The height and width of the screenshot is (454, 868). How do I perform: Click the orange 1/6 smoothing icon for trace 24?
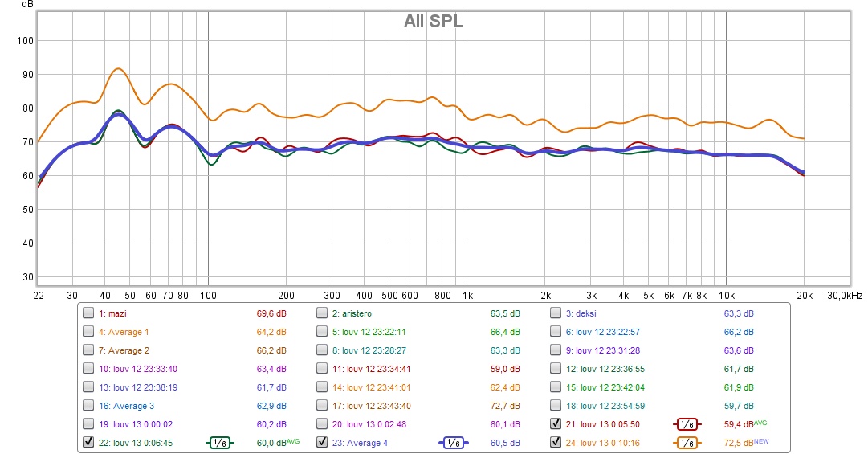(687, 443)
